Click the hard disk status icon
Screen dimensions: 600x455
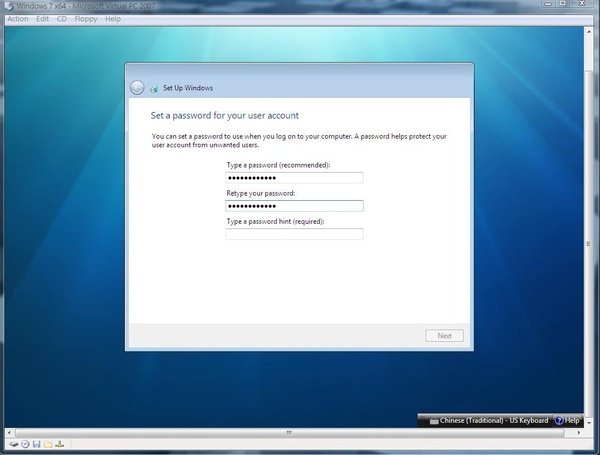tap(14, 444)
